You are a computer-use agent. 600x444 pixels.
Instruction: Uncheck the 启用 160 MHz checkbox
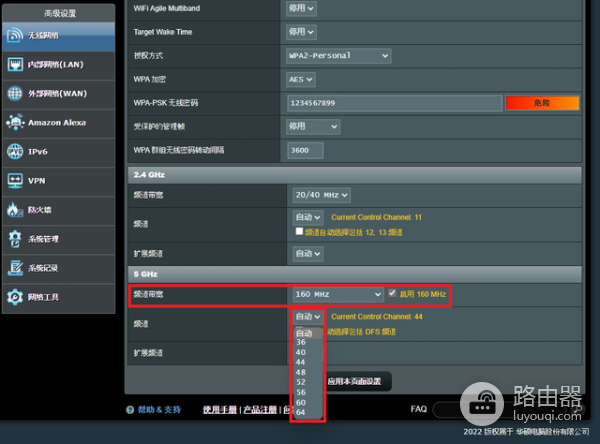click(x=392, y=294)
